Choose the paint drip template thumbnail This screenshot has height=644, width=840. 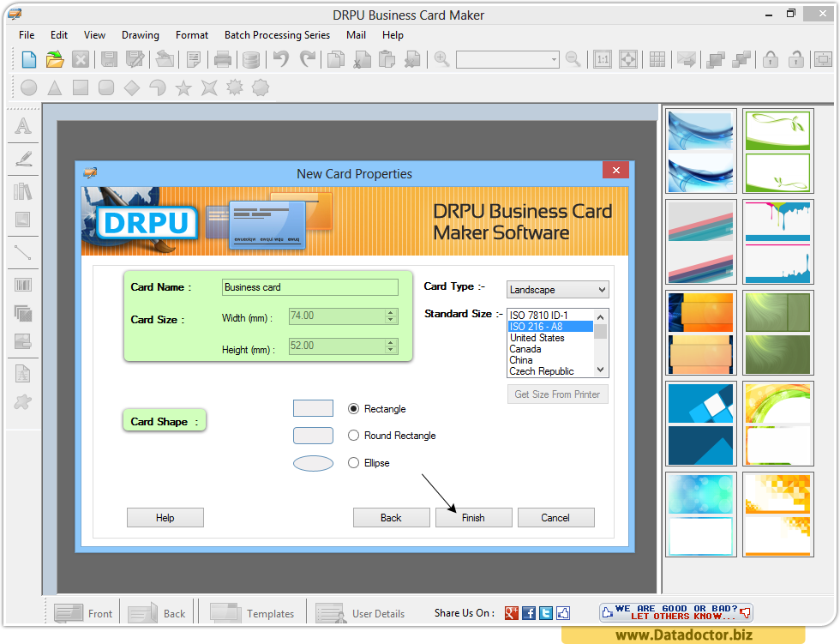[778, 242]
